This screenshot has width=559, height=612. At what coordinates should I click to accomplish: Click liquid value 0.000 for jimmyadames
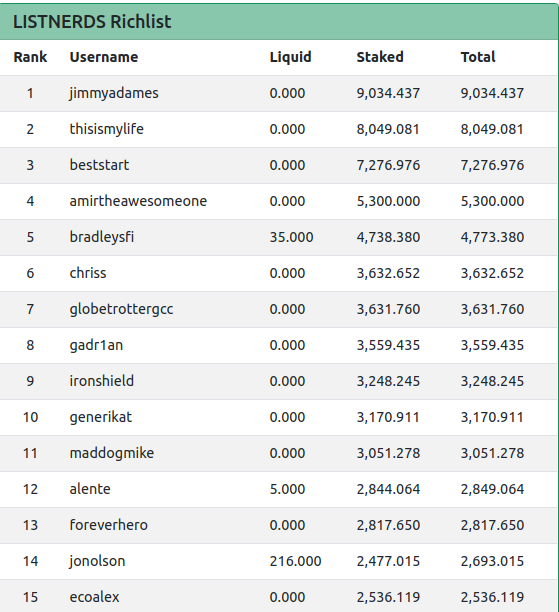287,93
